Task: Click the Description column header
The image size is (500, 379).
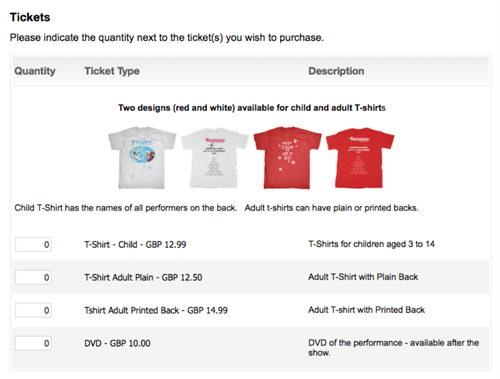Action: [x=336, y=71]
